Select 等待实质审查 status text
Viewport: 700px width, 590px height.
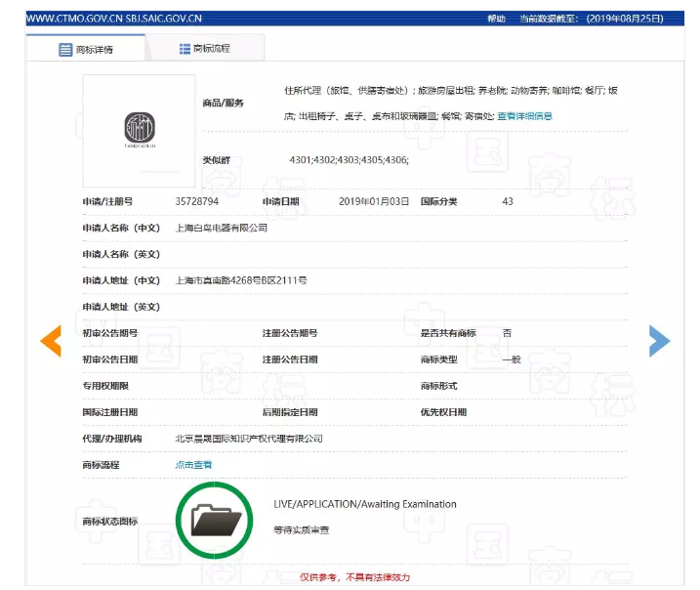click(302, 530)
